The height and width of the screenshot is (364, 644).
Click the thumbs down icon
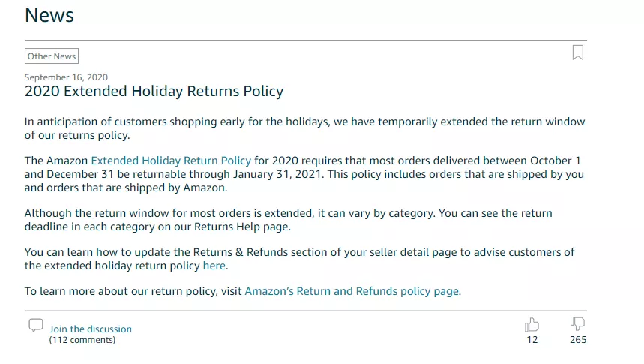[x=577, y=323]
